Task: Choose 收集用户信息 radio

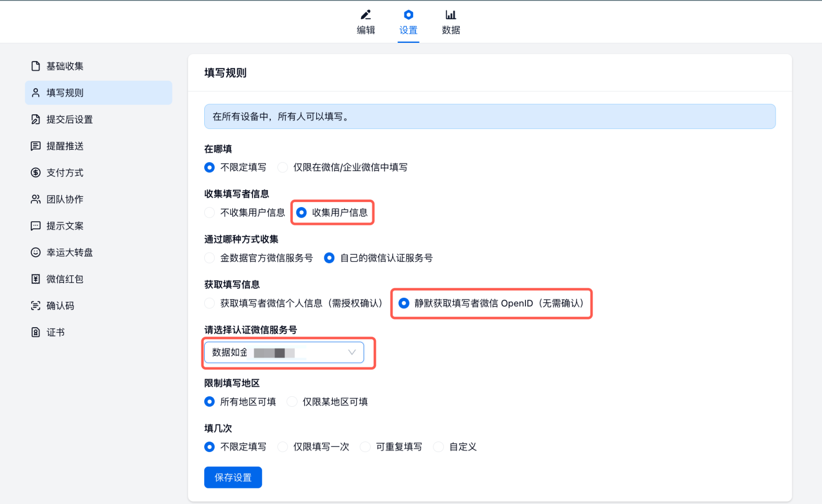Action: click(301, 213)
